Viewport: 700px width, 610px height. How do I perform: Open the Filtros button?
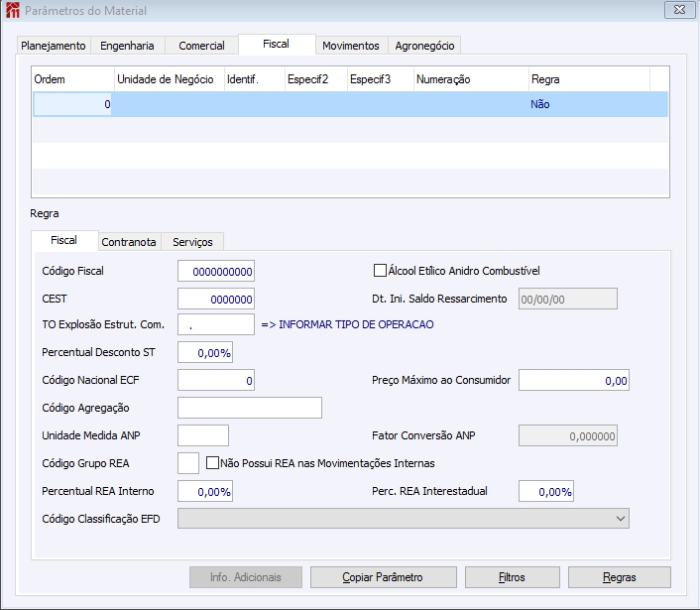[x=512, y=577]
